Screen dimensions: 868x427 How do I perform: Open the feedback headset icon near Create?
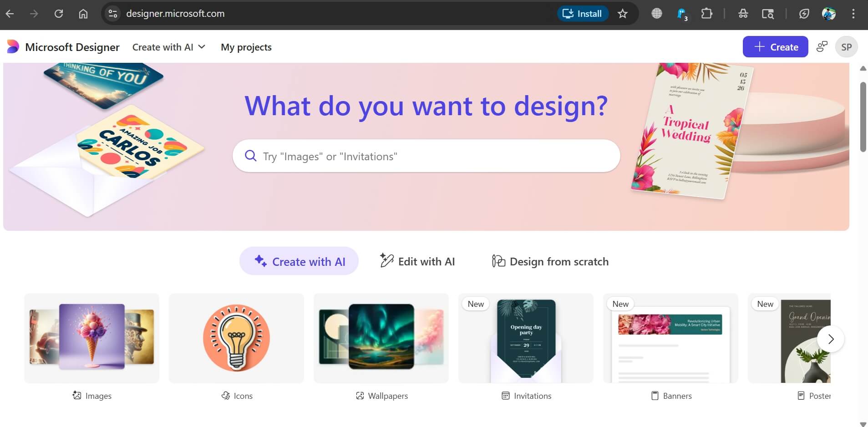coord(822,46)
